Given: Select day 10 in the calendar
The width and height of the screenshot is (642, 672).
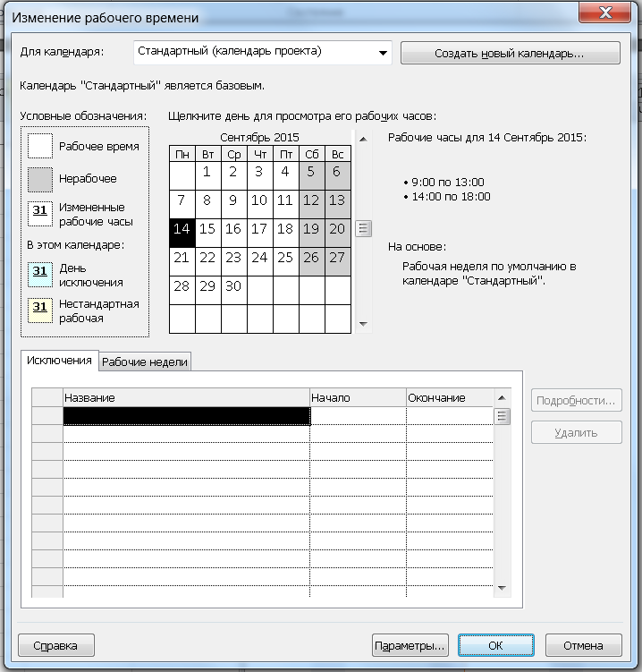Looking at the screenshot, I should (260, 204).
